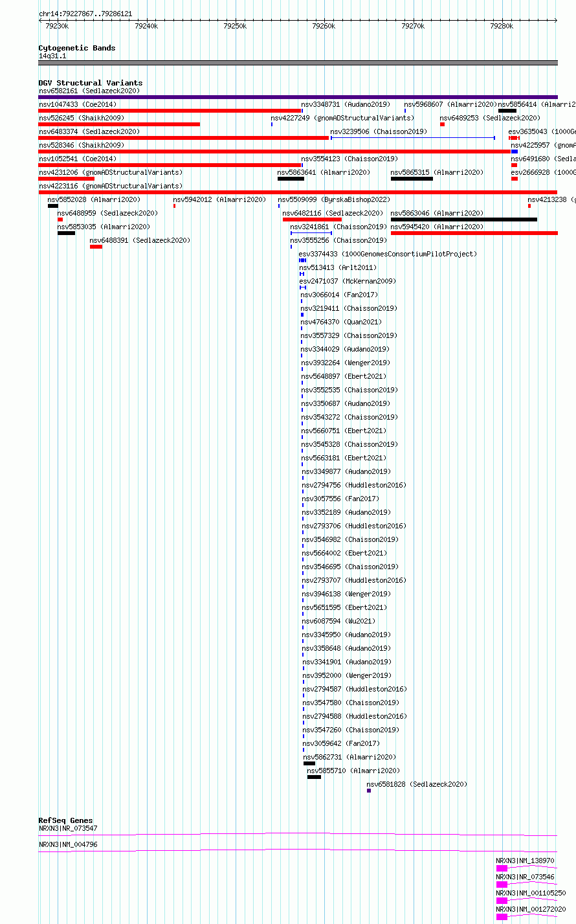This screenshot has height=924, width=576.
Task: Select the nsv5863641 (Almarri2020) label
Action: coord(324,173)
